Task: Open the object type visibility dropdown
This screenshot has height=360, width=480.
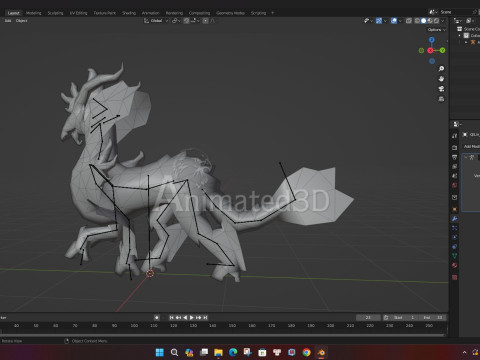Action: pyautogui.click(x=368, y=21)
